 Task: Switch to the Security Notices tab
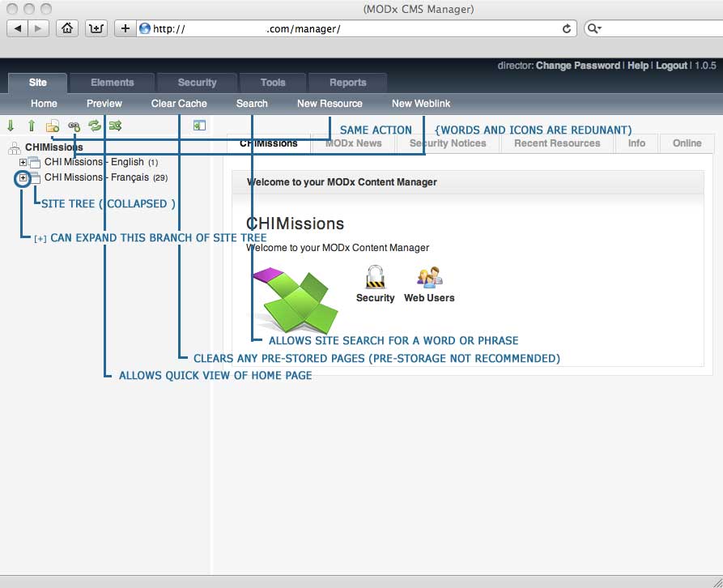point(448,143)
